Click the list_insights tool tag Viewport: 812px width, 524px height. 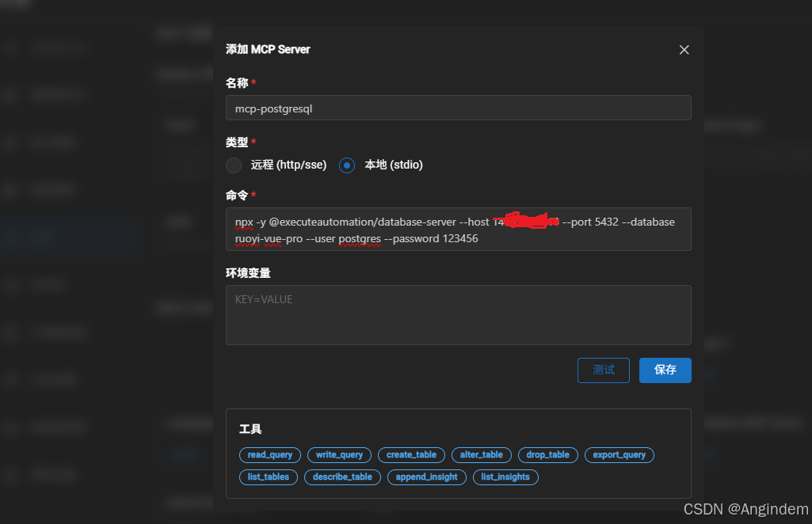click(505, 477)
